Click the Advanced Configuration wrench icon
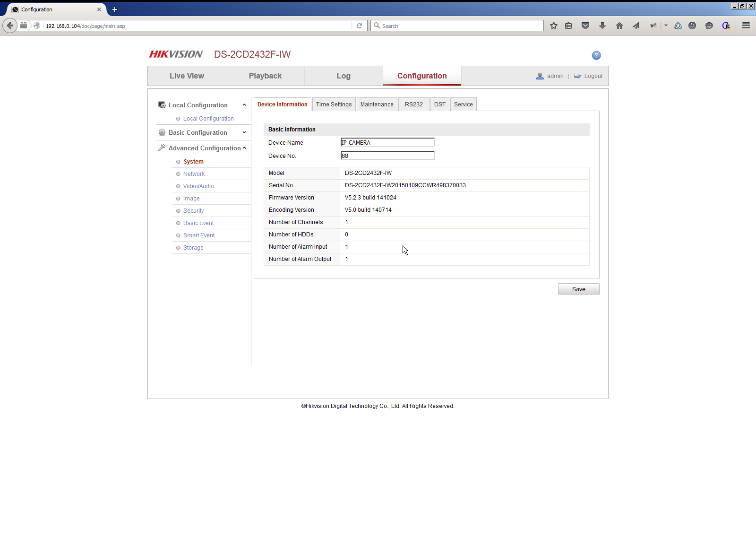Viewport: 756px width, 556px height. [162, 148]
